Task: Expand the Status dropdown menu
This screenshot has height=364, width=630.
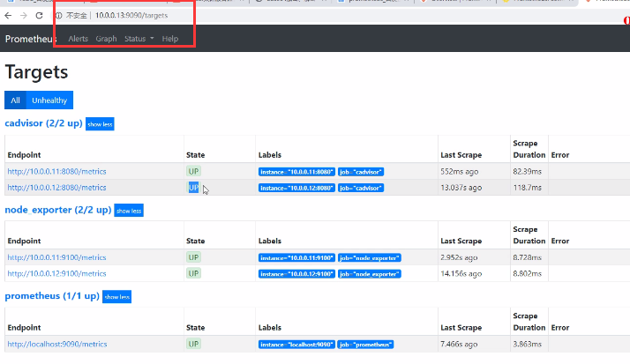Action: (139, 39)
